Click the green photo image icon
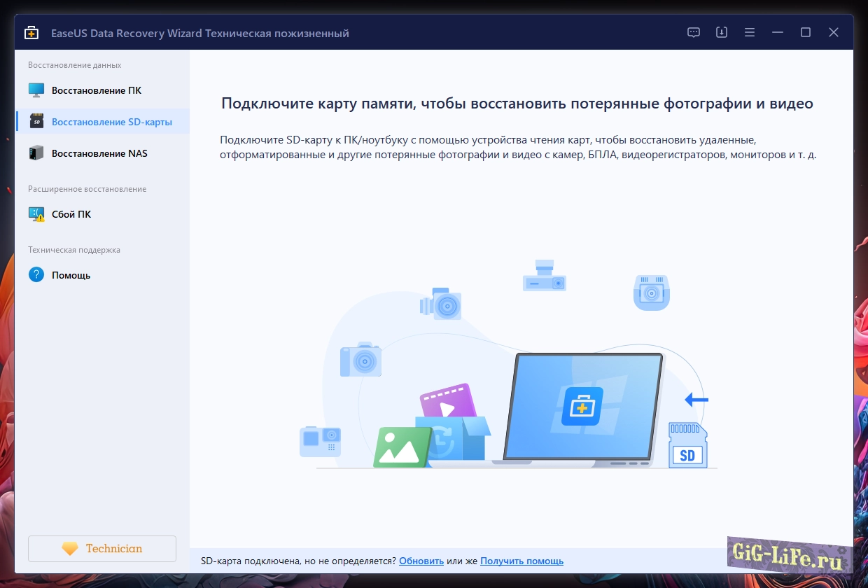This screenshot has width=868, height=588. tap(402, 447)
